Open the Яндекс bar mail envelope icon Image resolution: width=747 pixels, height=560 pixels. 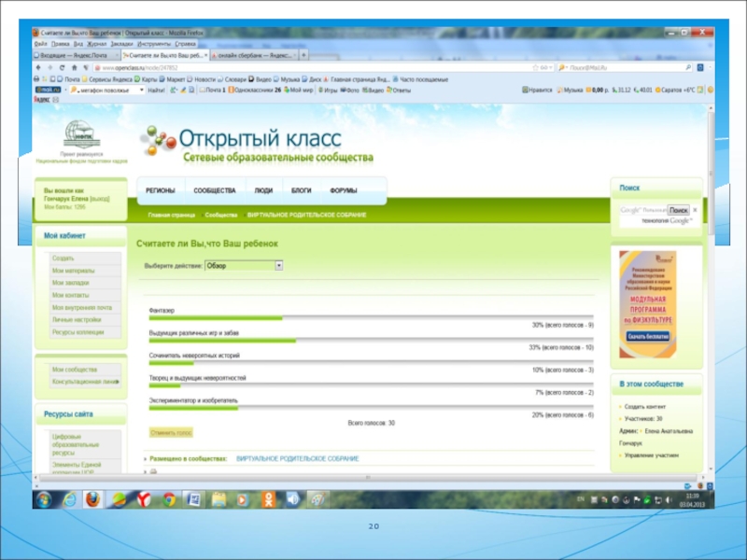pos(56,100)
